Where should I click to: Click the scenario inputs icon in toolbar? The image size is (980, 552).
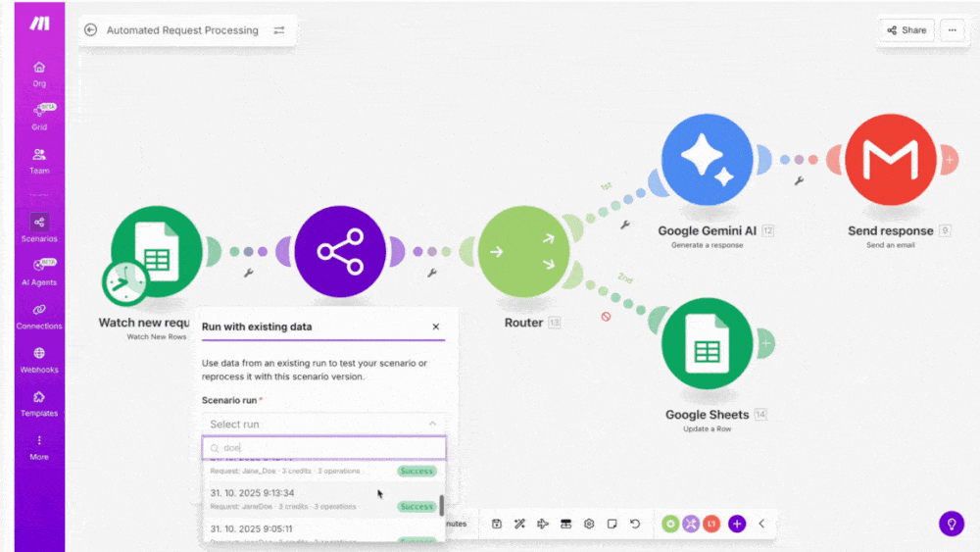click(565, 524)
